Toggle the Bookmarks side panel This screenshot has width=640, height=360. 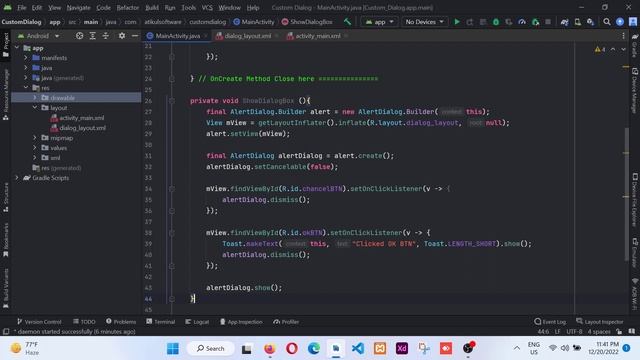(6, 240)
